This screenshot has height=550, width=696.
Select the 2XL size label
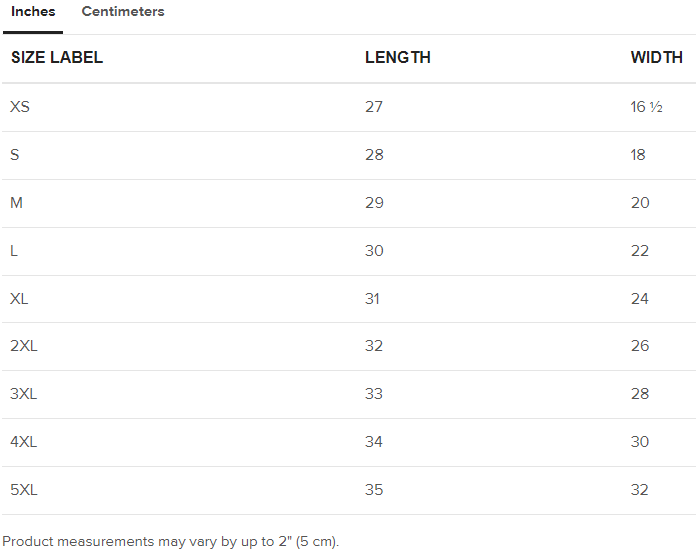point(24,346)
